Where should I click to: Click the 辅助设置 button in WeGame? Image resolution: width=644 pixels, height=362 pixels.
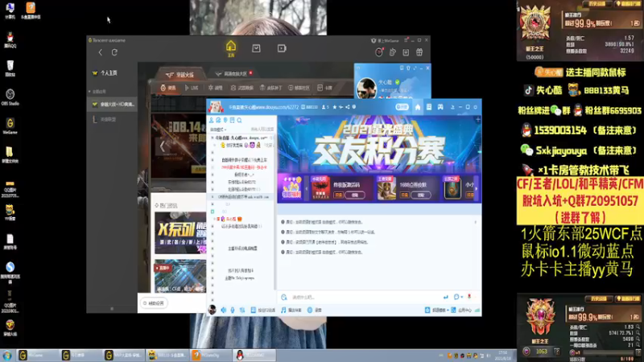[x=154, y=303]
